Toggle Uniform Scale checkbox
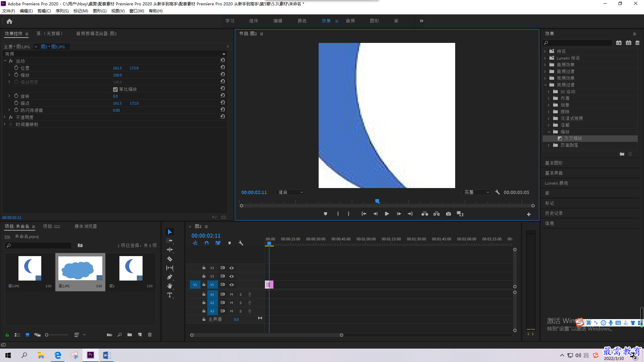This screenshot has height=362, width=644. [x=115, y=89]
